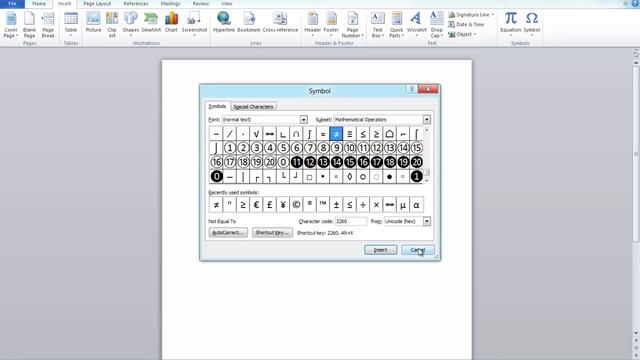Open the Equation gallery
The height and width of the screenshot is (360, 640).
511,24
